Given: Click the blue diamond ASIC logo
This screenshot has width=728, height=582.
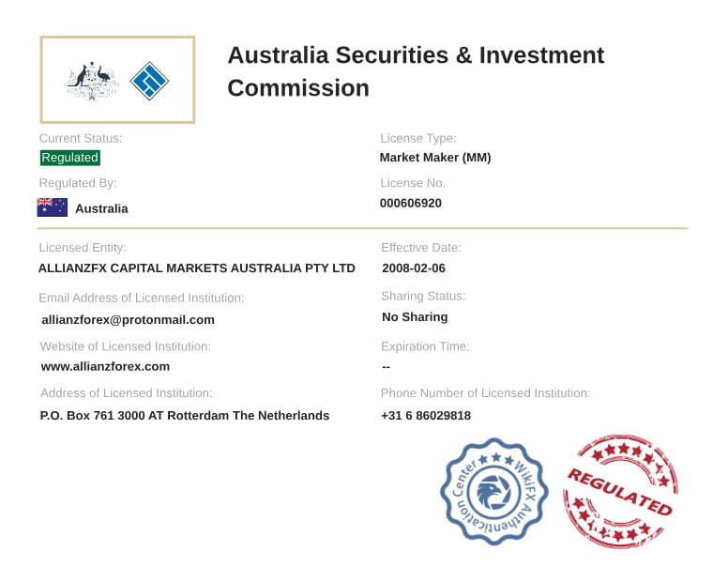Looking at the screenshot, I should (x=149, y=81).
